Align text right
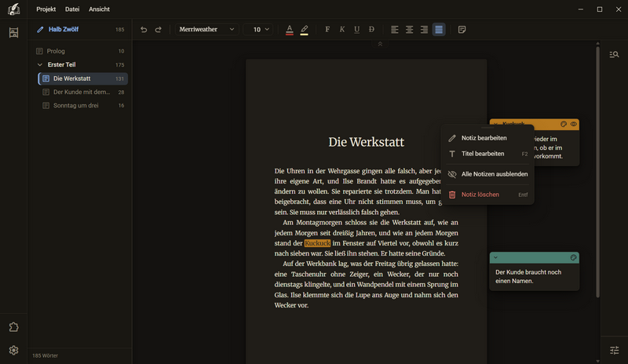628x364 pixels. (x=424, y=29)
